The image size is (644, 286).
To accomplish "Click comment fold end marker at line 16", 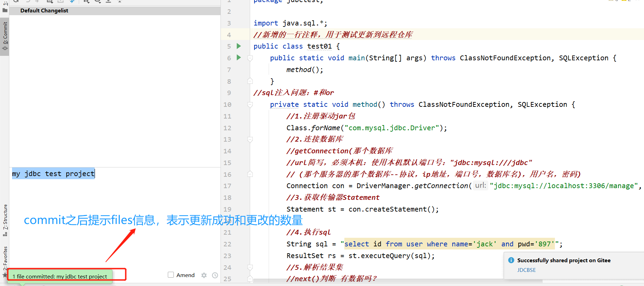I will point(250,174).
